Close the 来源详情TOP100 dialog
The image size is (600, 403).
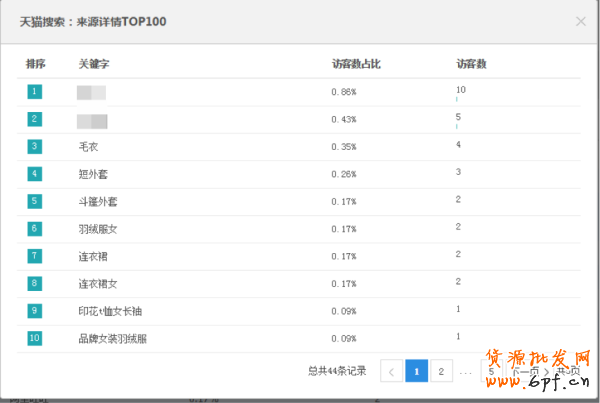pos(581,21)
